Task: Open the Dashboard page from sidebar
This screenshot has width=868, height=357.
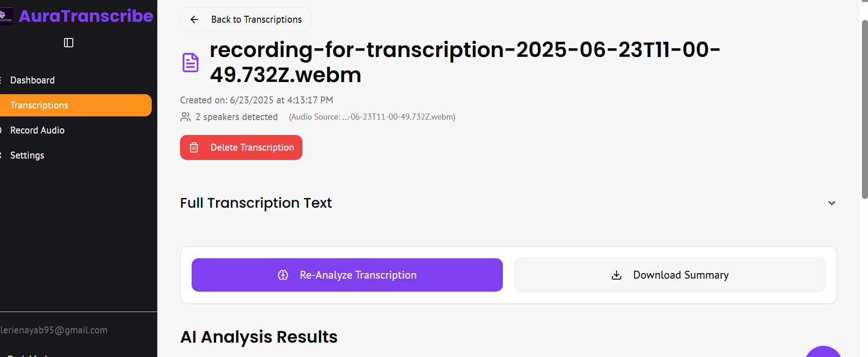Action: point(32,80)
